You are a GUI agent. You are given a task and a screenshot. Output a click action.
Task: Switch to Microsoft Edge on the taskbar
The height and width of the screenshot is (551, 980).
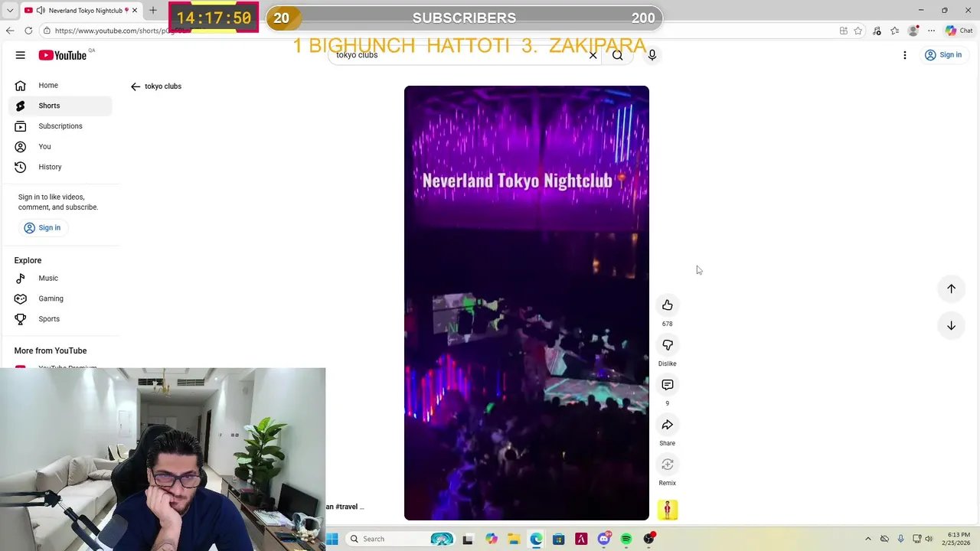[x=536, y=539]
